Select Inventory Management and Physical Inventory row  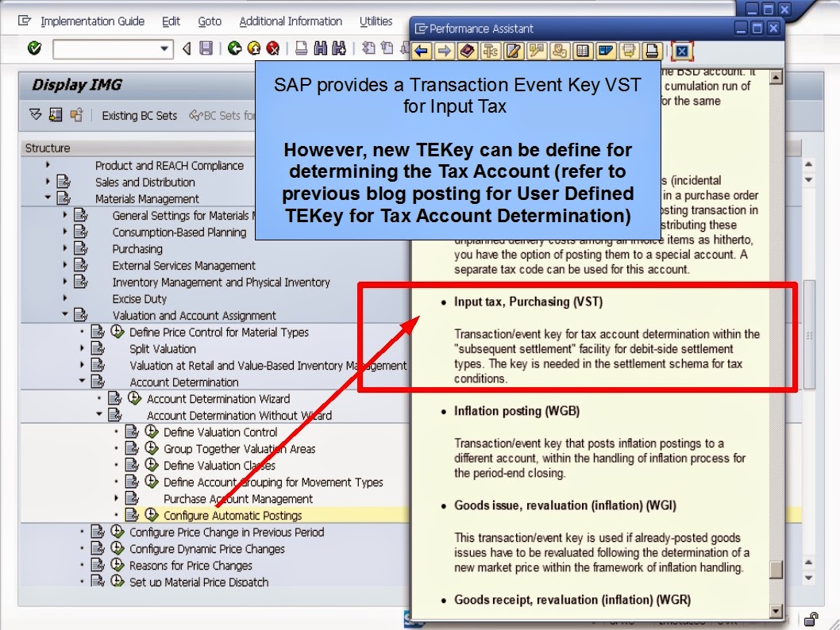[x=221, y=282]
